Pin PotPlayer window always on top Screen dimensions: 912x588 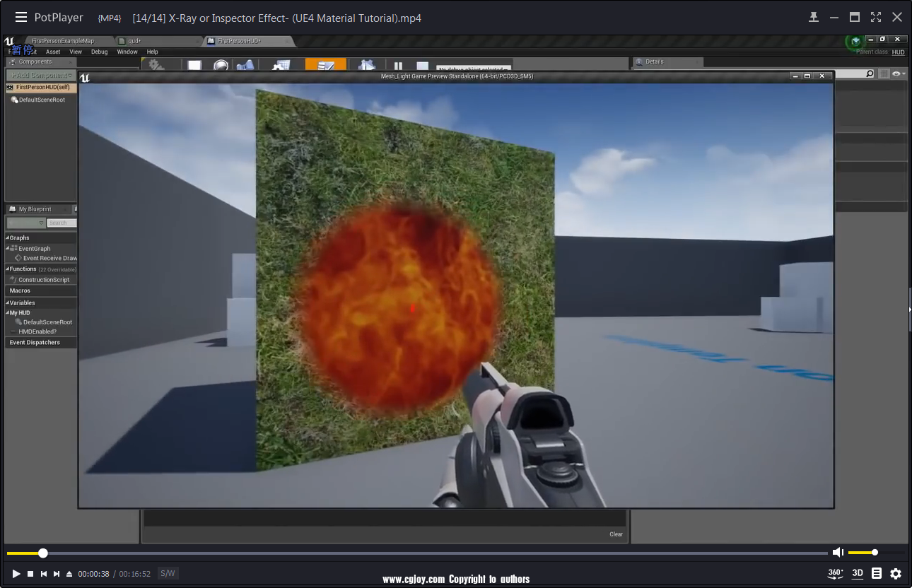click(814, 17)
